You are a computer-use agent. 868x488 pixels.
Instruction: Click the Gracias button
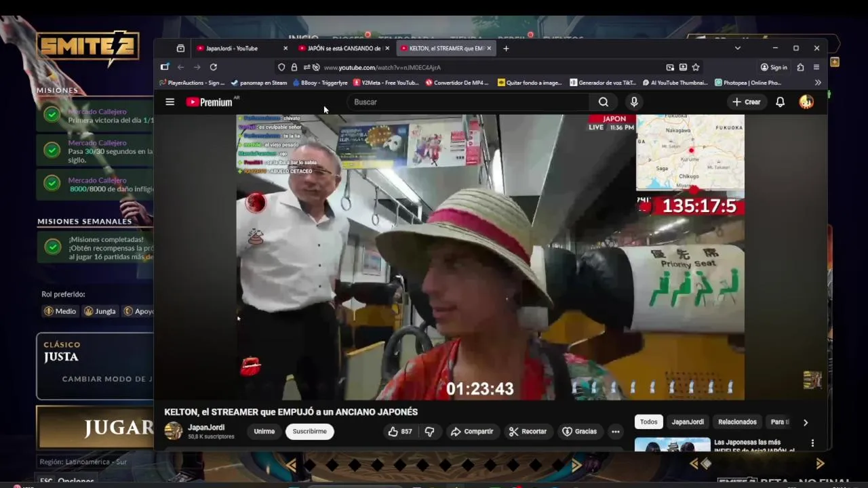580,431
